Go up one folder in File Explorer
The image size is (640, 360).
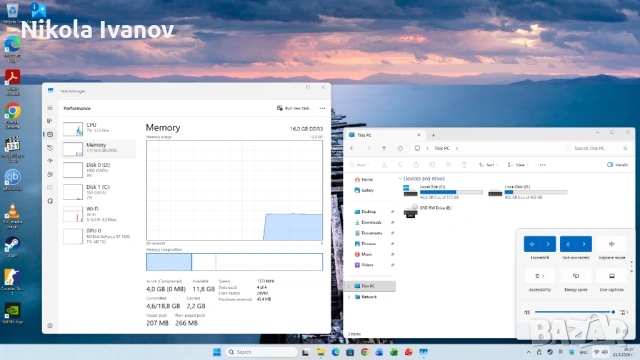pos(384,148)
